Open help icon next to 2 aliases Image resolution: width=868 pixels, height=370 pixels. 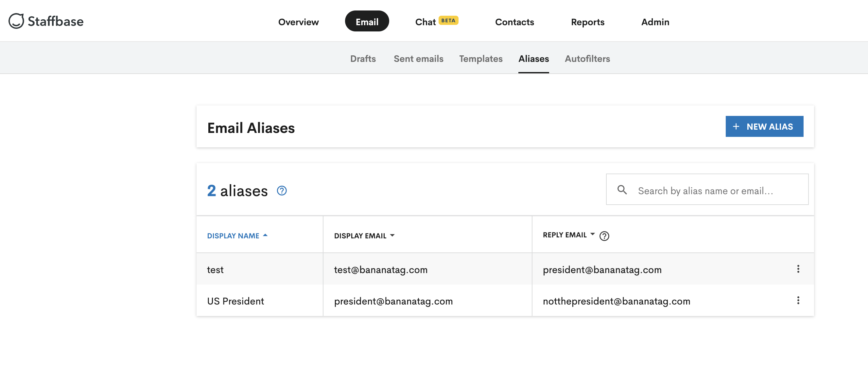282,191
